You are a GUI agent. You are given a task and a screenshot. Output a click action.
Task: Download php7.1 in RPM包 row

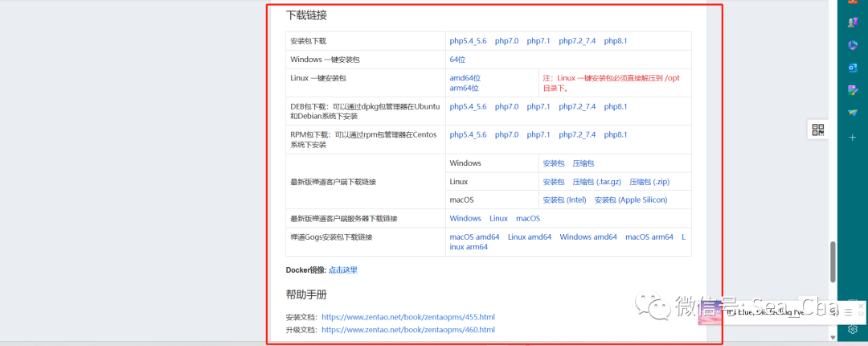point(538,134)
